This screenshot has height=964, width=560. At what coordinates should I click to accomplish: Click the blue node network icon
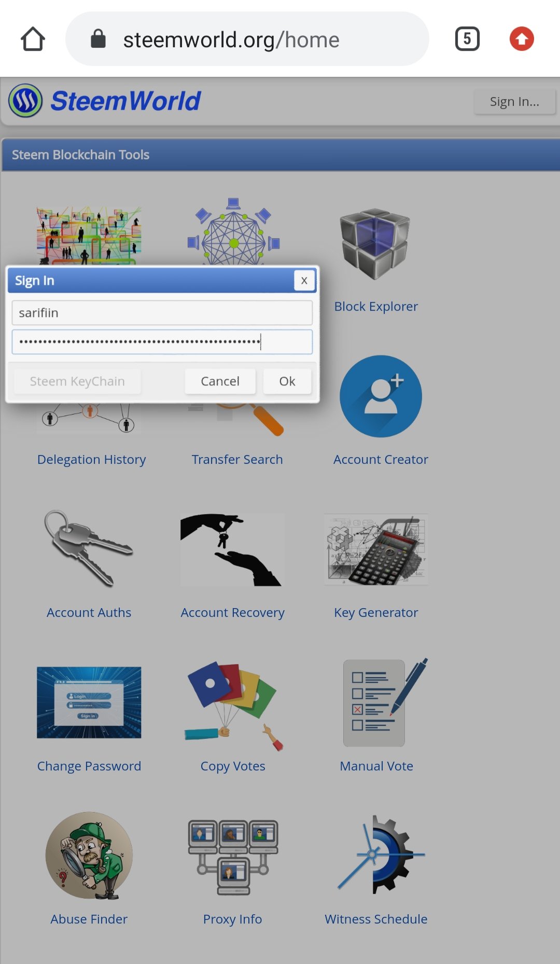tap(233, 231)
